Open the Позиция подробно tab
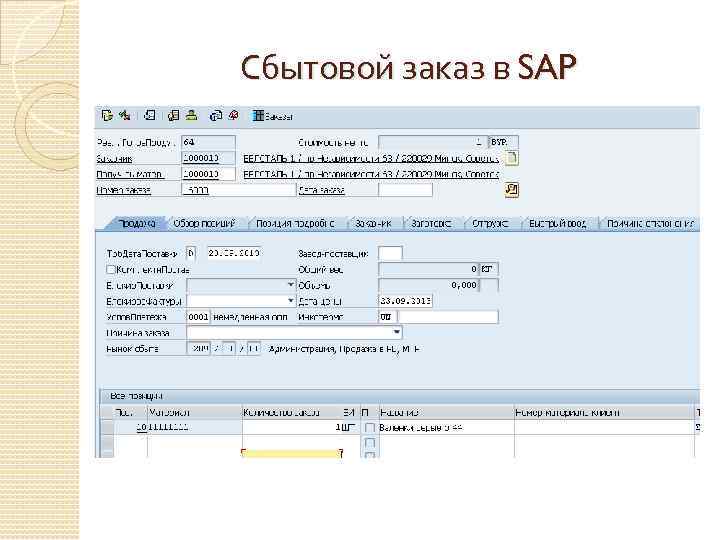720x540 pixels. pyautogui.click(x=295, y=224)
